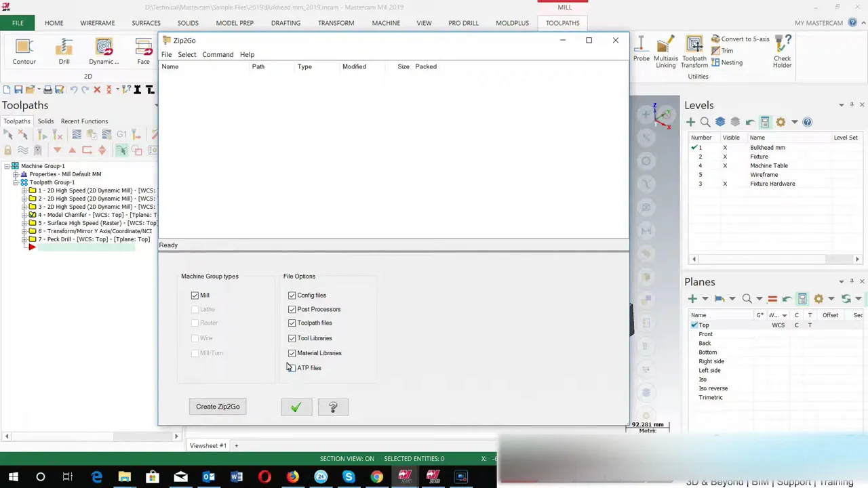This screenshot has width=868, height=488.
Task: Collapse the Toolpath Group-1 node
Action: coord(16,182)
